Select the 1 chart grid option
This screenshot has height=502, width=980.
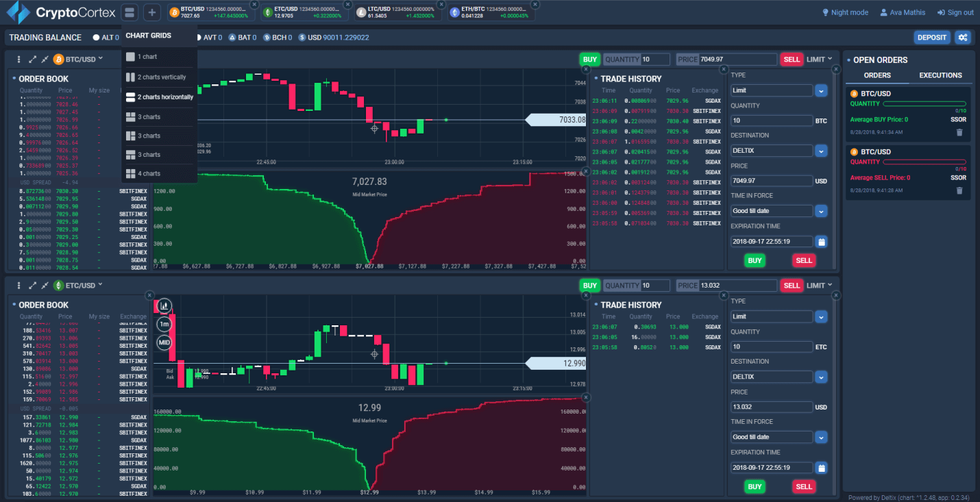[x=159, y=57]
